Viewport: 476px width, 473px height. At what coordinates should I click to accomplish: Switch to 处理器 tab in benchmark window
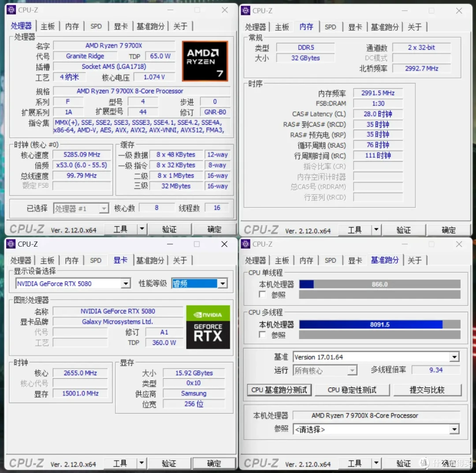[x=255, y=260]
